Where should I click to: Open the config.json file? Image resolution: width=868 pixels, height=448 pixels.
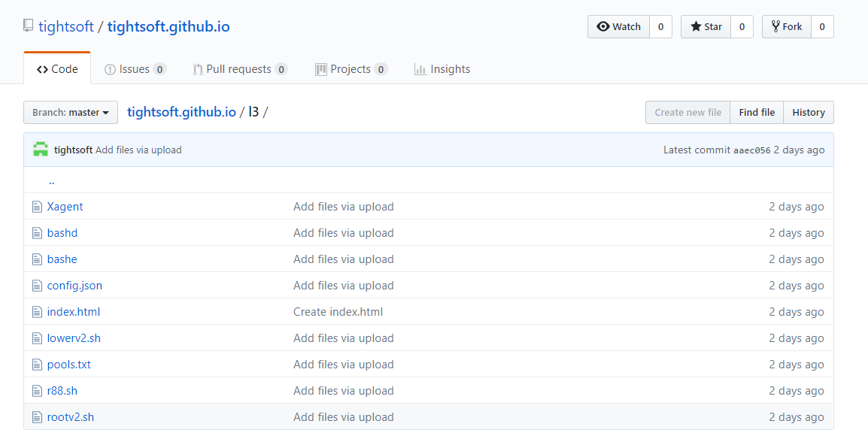pos(74,286)
